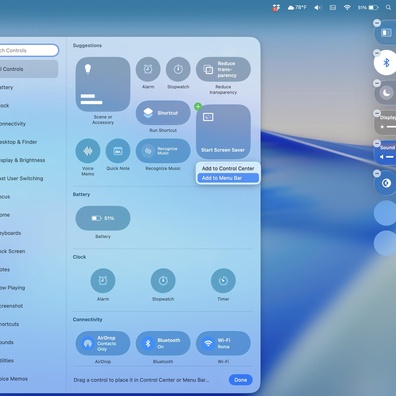Open the Shortcuts category in the sidebar
This screenshot has height=396, width=396.
click(28, 324)
